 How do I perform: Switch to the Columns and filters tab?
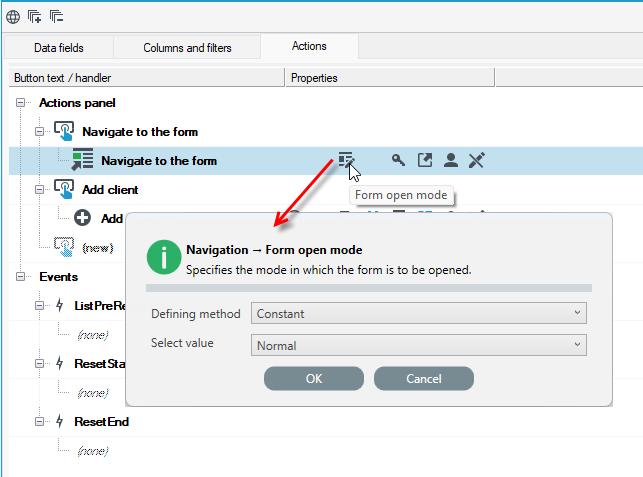coord(187,48)
